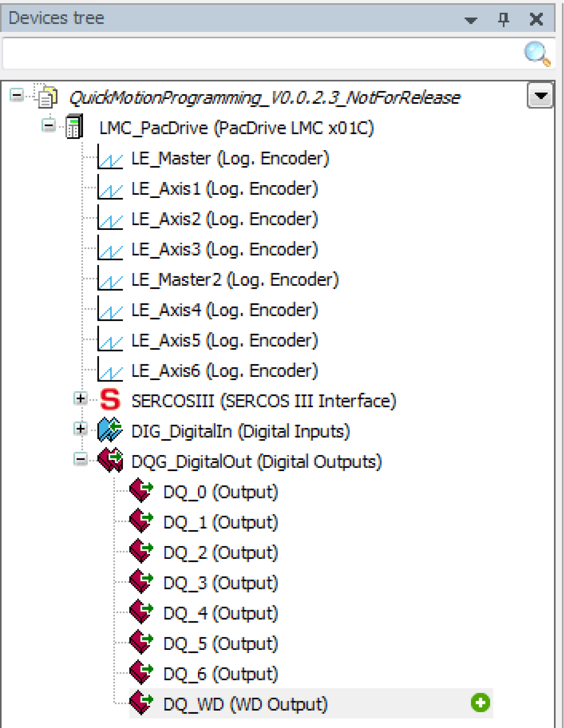
Task: Select DQ_0 (Output) row
Action: coord(221,492)
